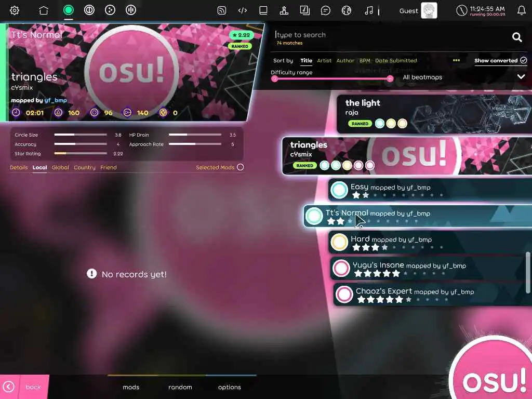Sort beatmaps by Date Submitted
The height and width of the screenshot is (399, 532).
pos(395,60)
